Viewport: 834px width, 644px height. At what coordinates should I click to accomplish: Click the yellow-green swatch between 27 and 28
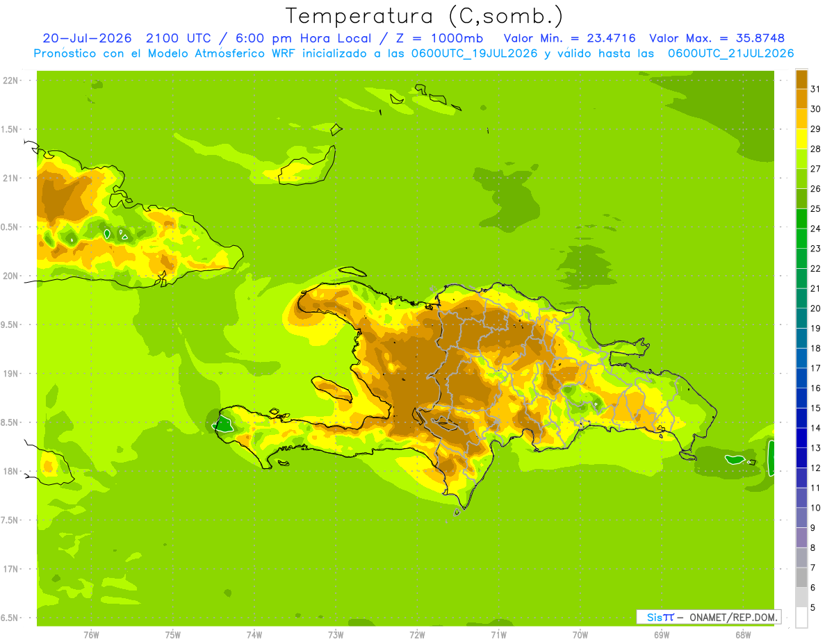click(x=802, y=159)
